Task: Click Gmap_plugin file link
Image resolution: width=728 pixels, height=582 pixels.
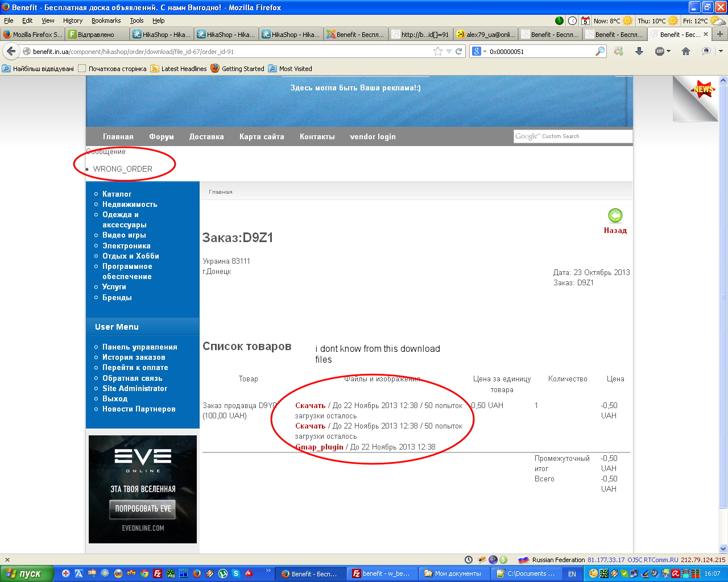Action: click(x=319, y=447)
